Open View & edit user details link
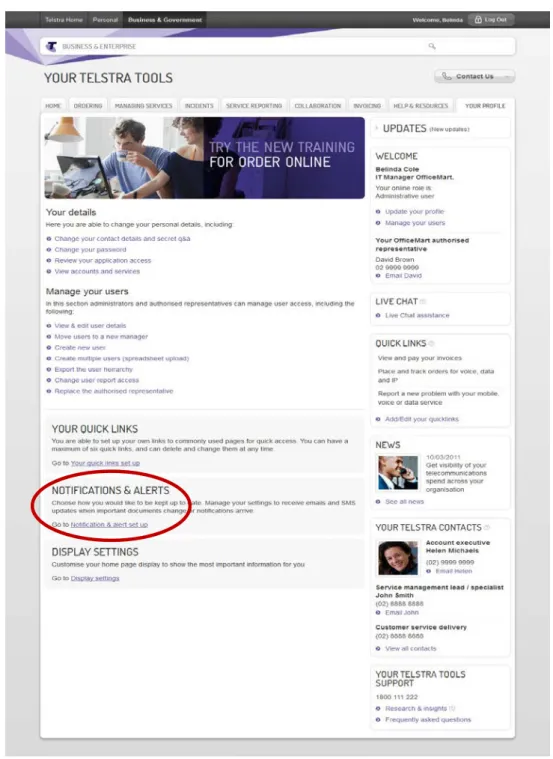Image resolution: width=553 pixels, height=759 pixels. (90, 326)
